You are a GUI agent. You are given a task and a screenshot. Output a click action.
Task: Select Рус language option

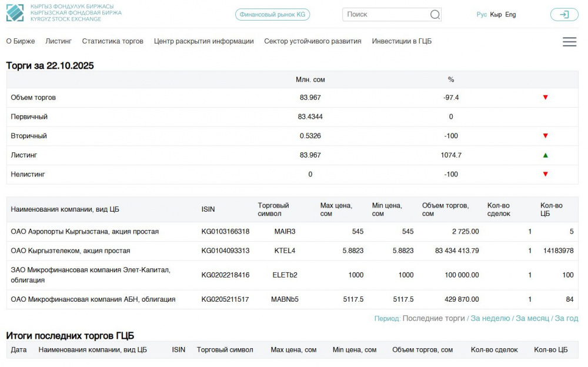click(x=482, y=15)
